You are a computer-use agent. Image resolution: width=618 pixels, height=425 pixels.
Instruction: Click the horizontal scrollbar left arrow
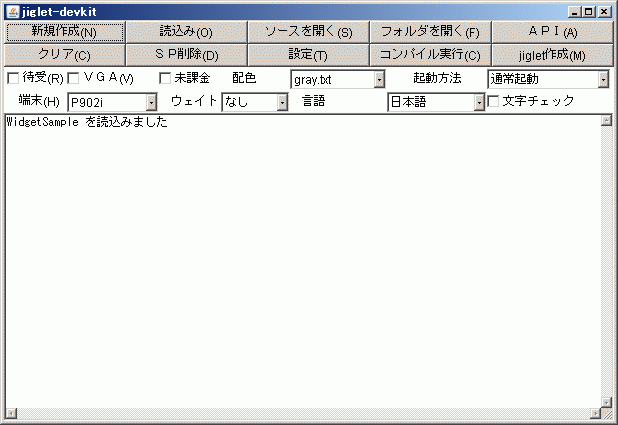click(x=11, y=413)
